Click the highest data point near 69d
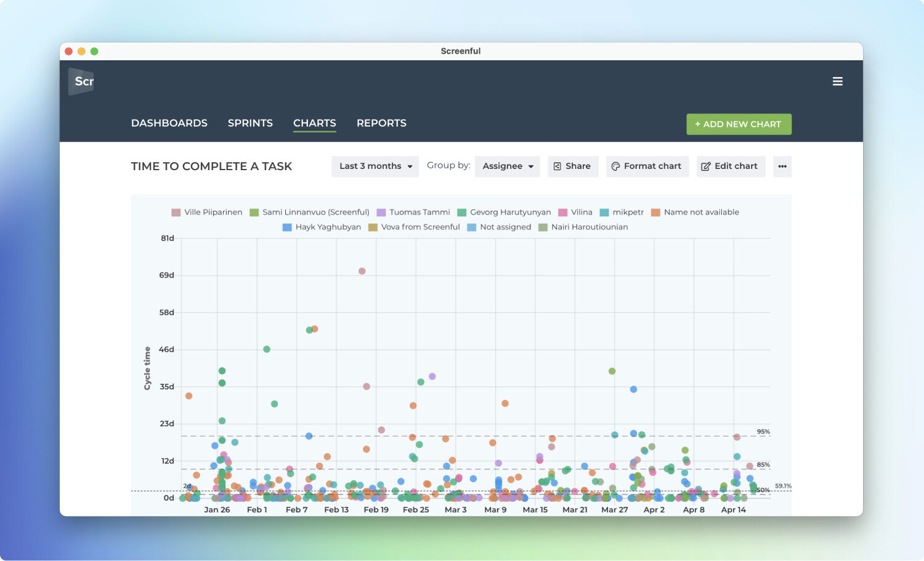924x561 pixels. click(x=362, y=271)
